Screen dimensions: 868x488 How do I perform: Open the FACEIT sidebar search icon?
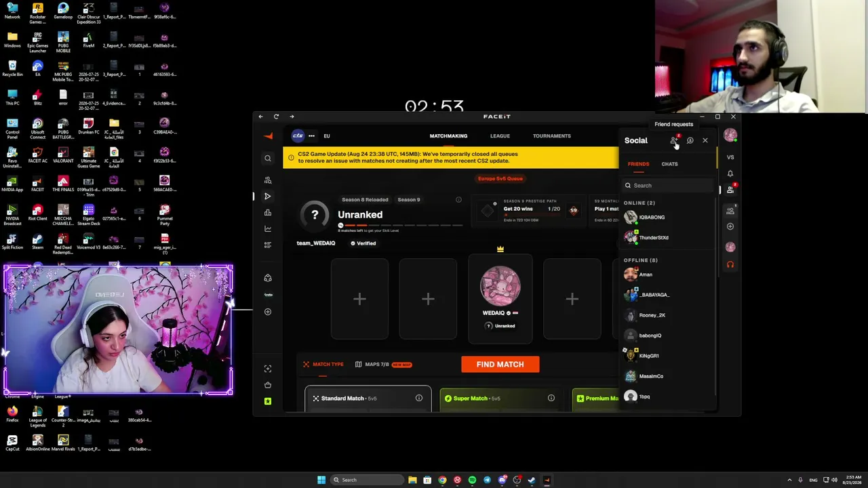(x=268, y=158)
